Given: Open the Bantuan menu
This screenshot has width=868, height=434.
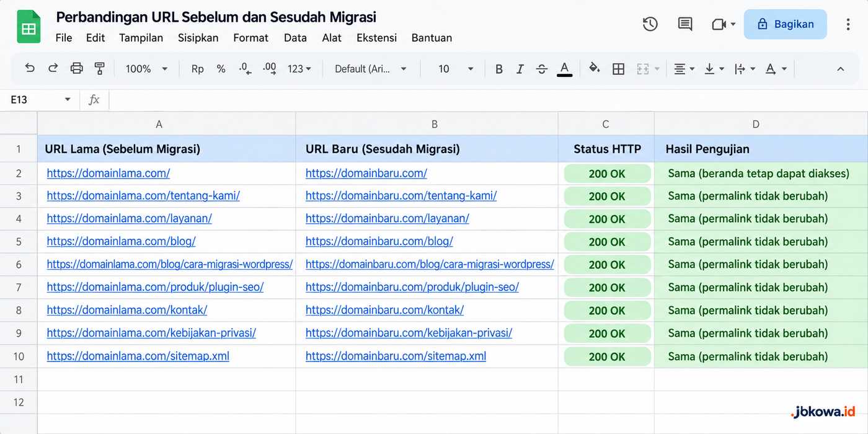Looking at the screenshot, I should pyautogui.click(x=432, y=38).
